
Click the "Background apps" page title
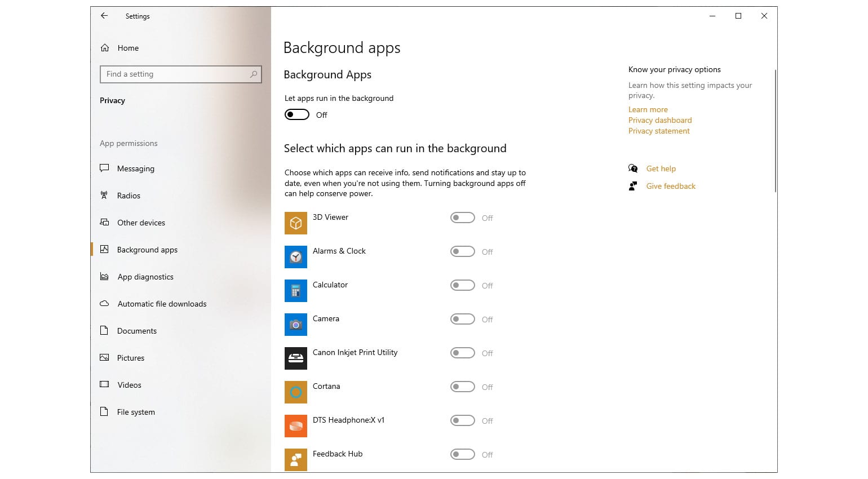342,48
